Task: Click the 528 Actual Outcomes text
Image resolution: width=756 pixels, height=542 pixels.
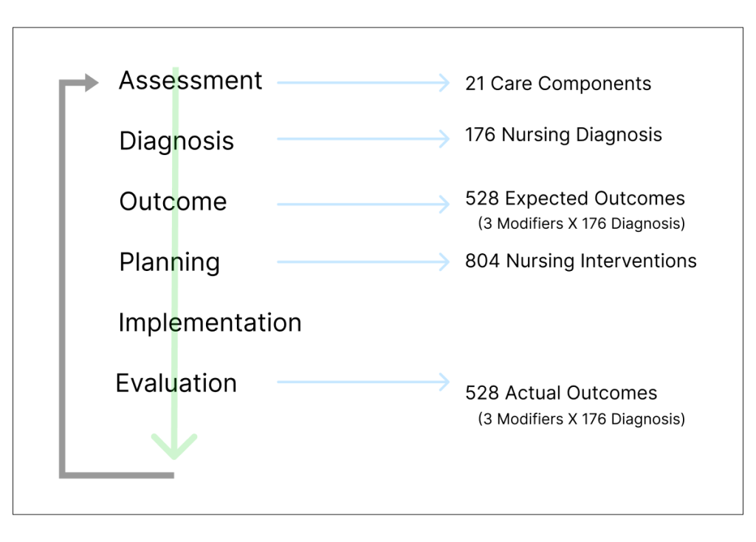Action: [561, 393]
